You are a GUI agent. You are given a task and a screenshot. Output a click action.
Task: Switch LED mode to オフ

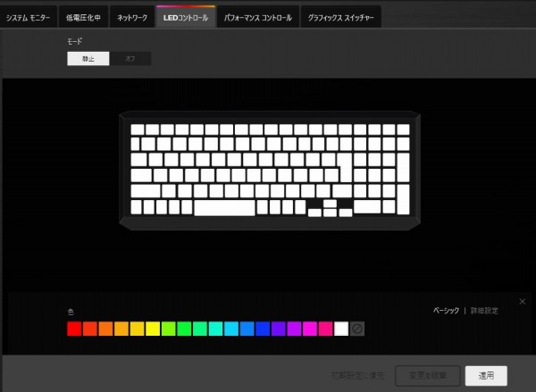pyautogui.click(x=130, y=59)
